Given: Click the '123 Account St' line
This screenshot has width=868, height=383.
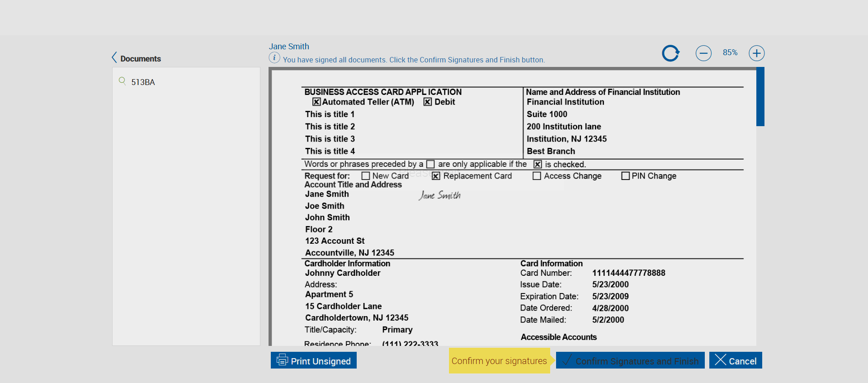Looking at the screenshot, I should (x=335, y=241).
